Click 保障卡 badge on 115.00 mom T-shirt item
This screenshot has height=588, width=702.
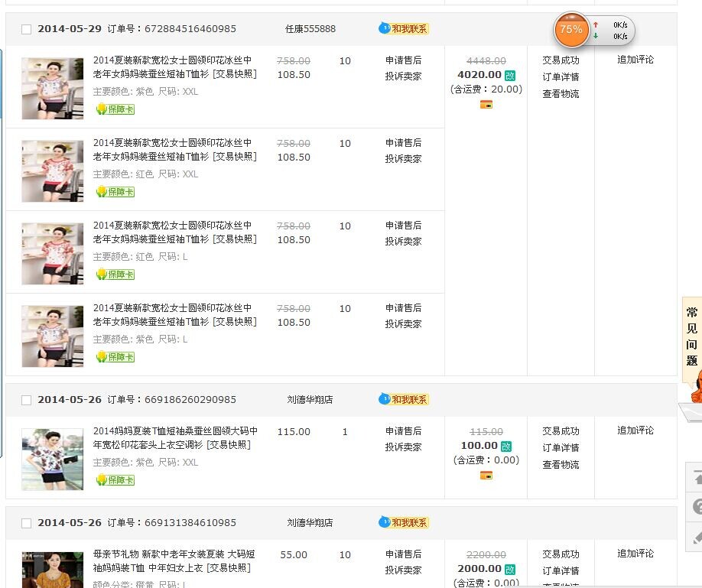tap(115, 480)
